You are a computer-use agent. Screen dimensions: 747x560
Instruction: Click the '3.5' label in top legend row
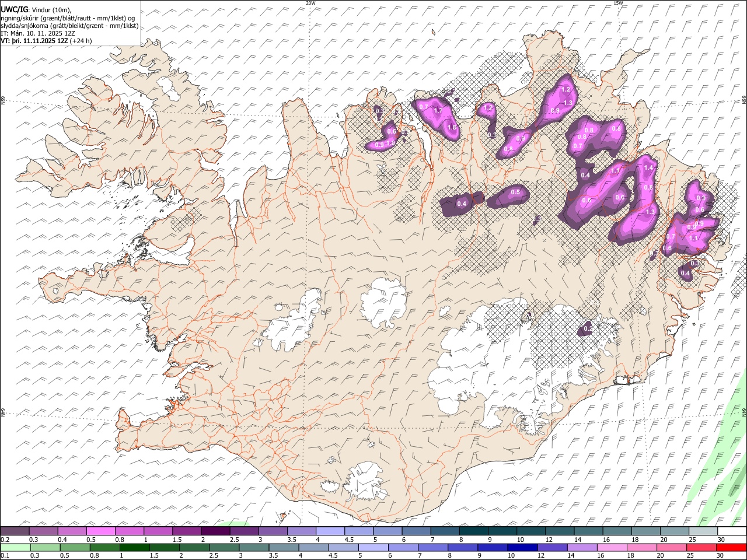coord(291,540)
